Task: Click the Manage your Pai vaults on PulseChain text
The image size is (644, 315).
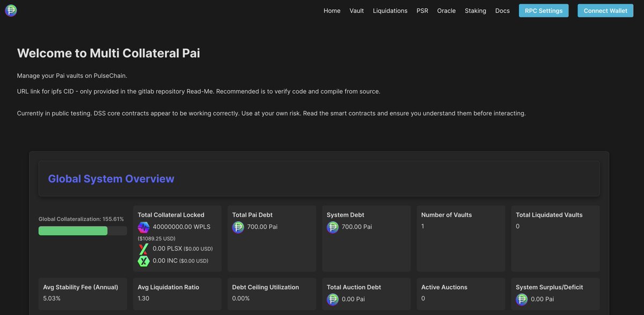Action: 72,76
